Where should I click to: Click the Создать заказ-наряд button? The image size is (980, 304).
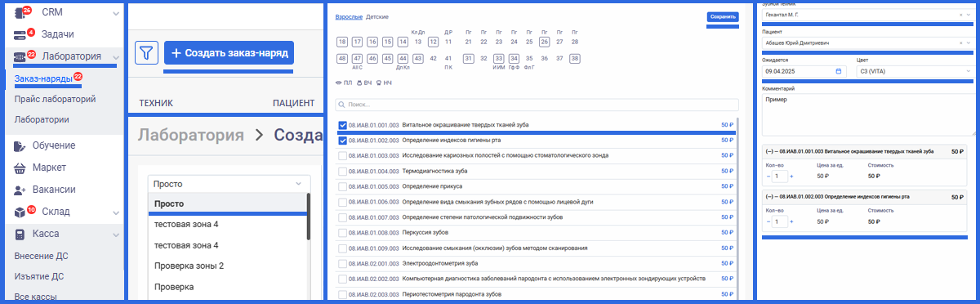229,53
